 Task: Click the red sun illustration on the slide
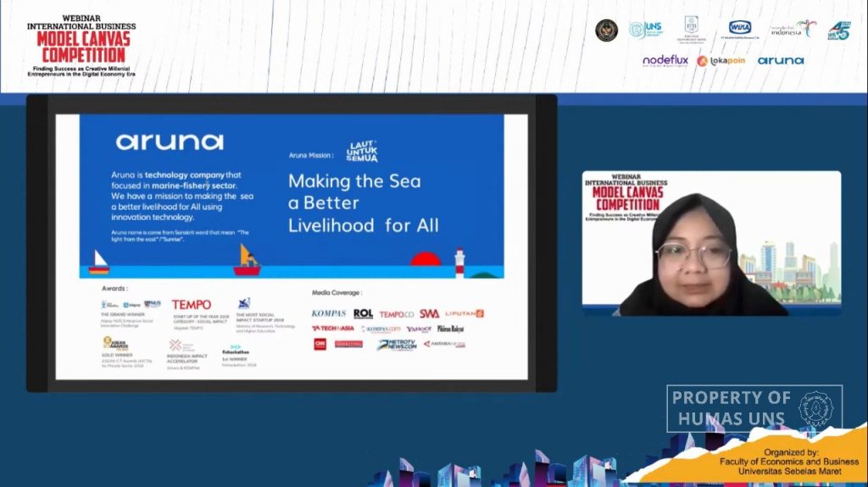click(426, 259)
